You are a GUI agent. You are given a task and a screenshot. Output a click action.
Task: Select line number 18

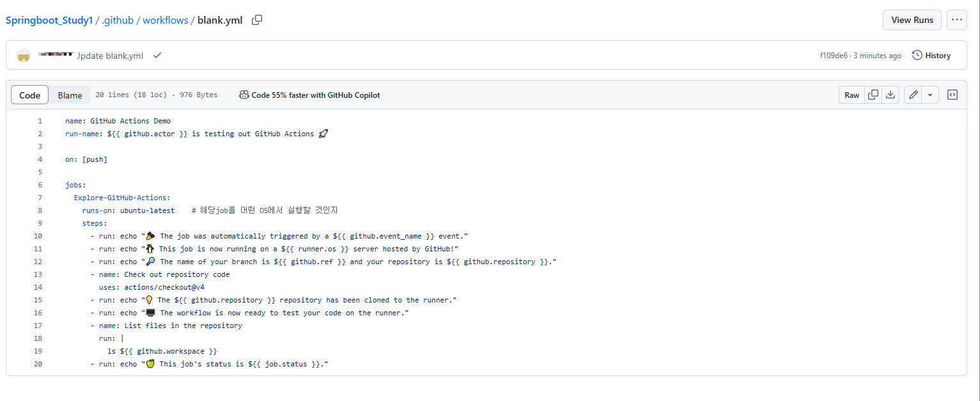(x=38, y=338)
